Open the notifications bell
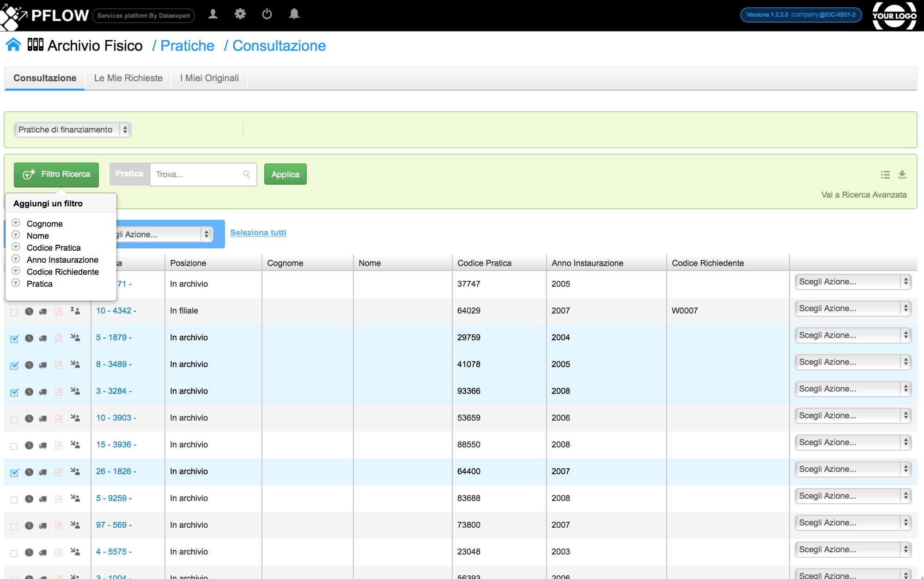The width and height of the screenshot is (924, 579). pos(294,14)
